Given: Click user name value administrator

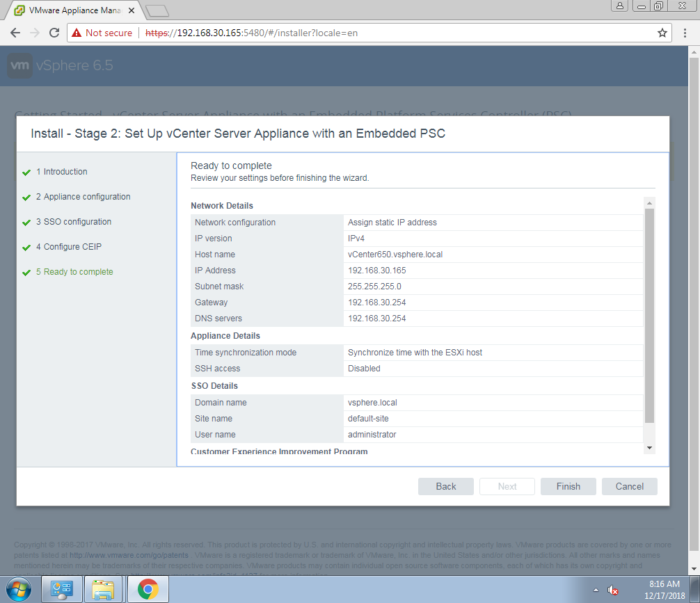Looking at the screenshot, I should coord(372,435).
